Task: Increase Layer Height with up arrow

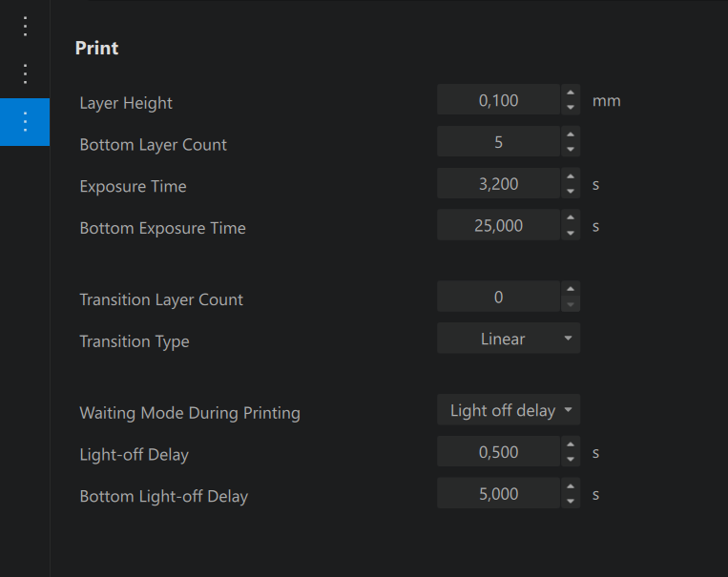Action: [571, 93]
